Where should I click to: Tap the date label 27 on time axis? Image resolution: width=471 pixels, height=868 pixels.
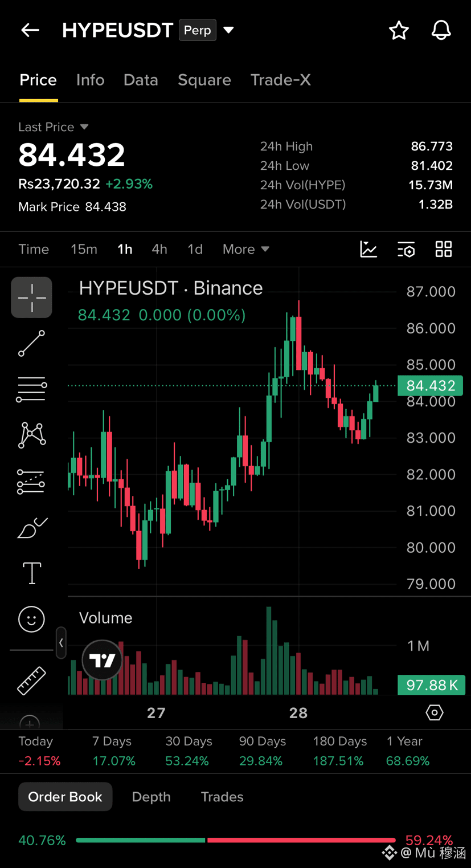pos(156,713)
